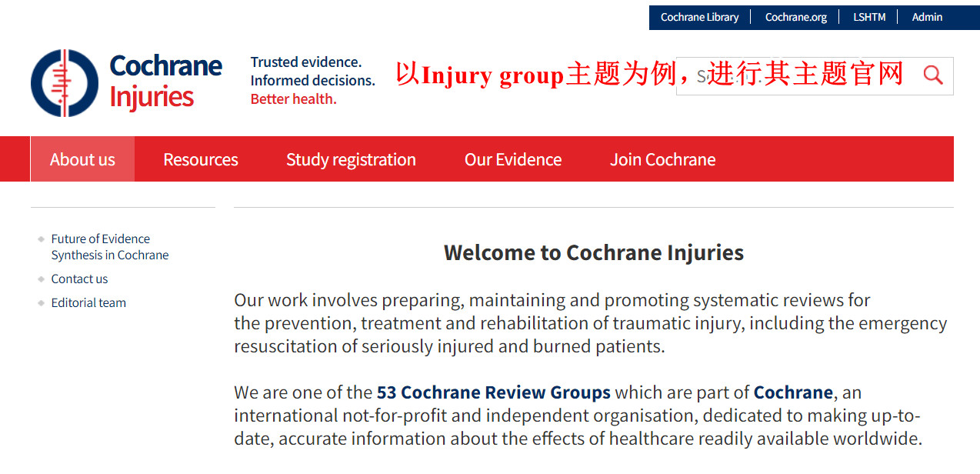Open the Admin link
Viewport: 980px width, 474px height.
pos(927,17)
